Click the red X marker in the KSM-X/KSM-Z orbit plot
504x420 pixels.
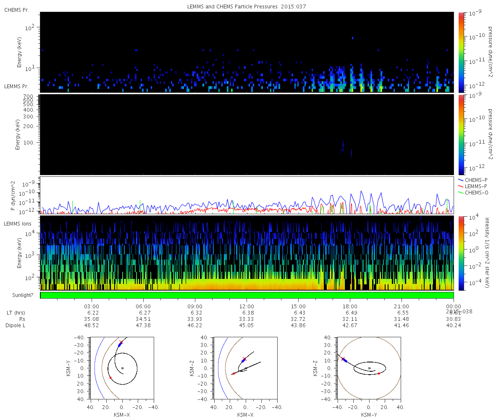pyautogui.click(x=244, y=359)
